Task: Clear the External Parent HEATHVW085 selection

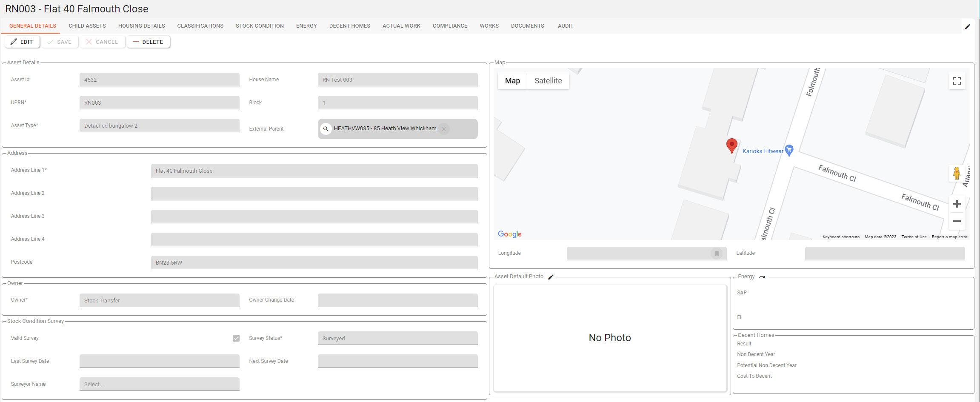Action: click(444, 129)
